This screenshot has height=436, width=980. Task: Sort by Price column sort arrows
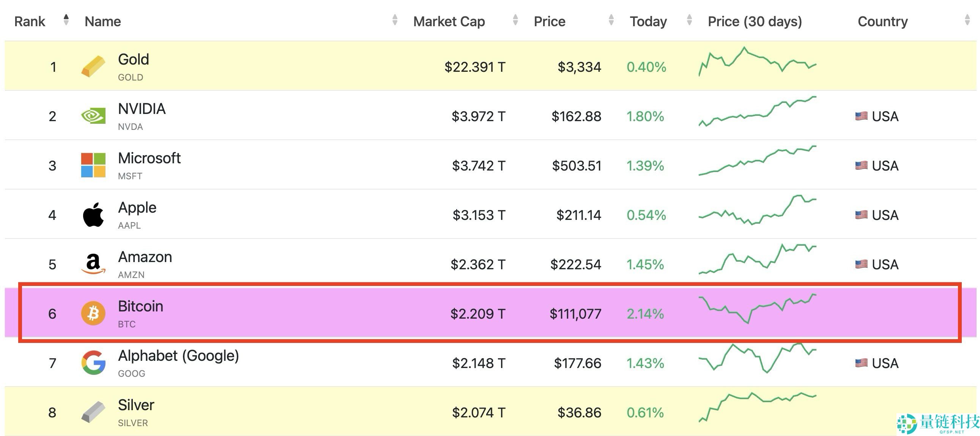(x=611, y=20)
